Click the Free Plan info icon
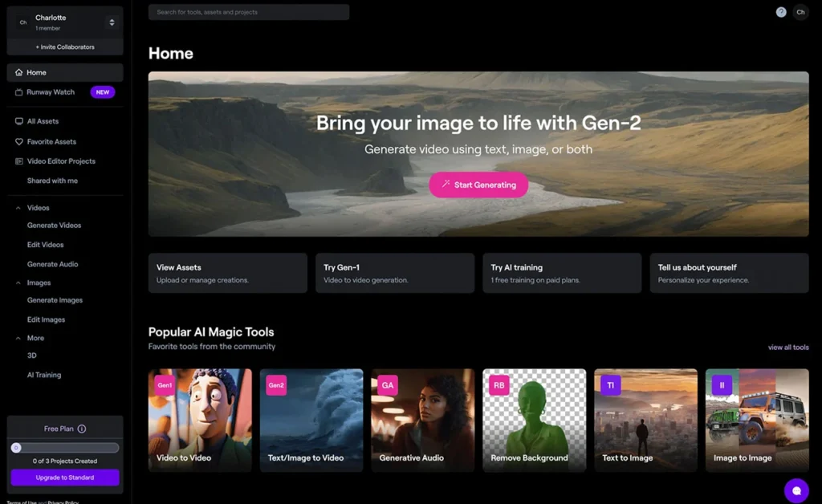This screenshot has width=822, height=504. pos(82,429)
